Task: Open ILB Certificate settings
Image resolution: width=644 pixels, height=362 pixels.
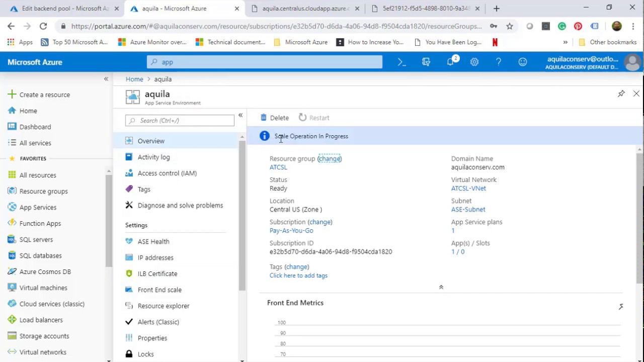Action: click(x=157, y=274)
